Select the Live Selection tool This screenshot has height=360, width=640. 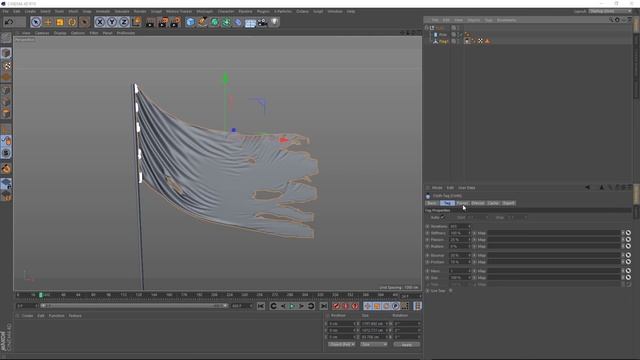tap(36, 22)
